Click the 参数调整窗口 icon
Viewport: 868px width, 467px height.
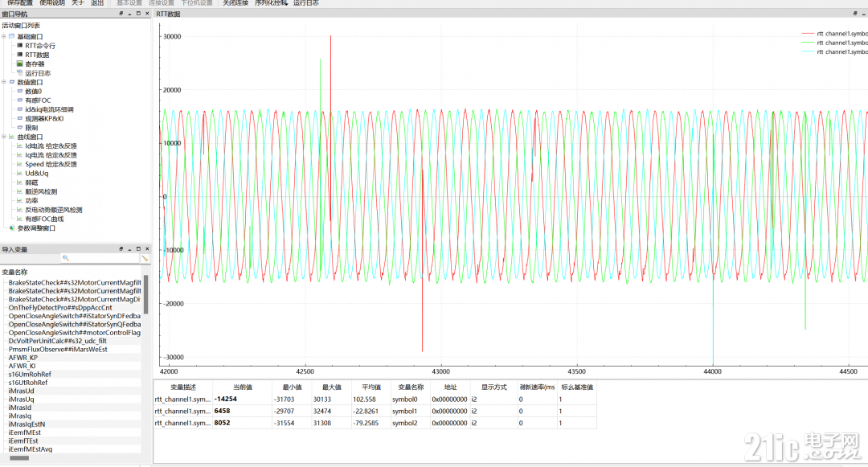[11, 228]
